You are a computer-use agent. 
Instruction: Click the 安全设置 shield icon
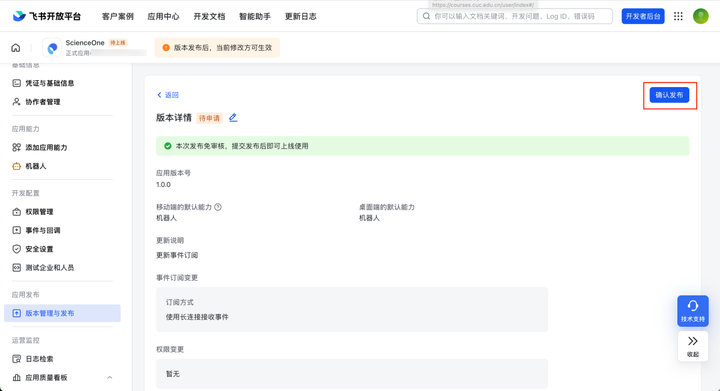pos(17,249)
